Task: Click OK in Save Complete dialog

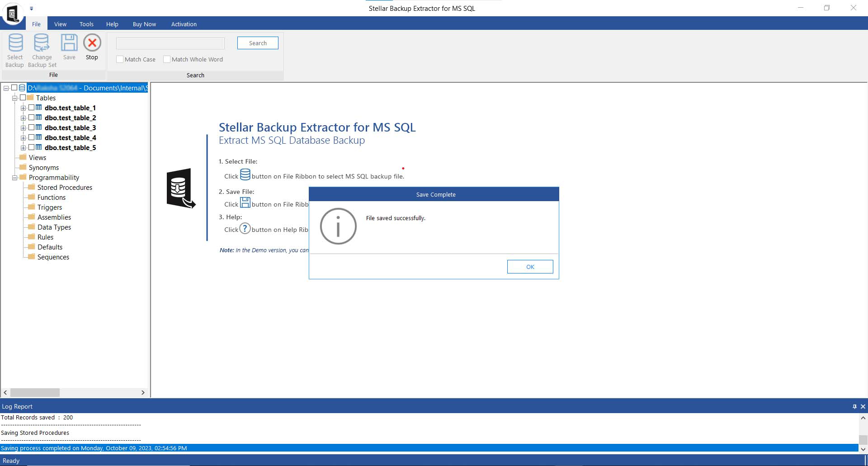Action: (530, 267)
